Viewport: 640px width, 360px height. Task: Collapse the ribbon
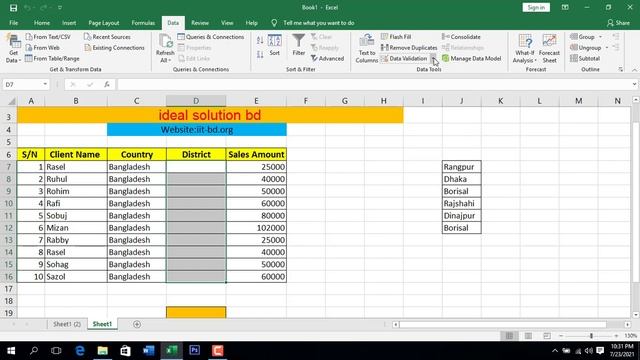[634, 70]
